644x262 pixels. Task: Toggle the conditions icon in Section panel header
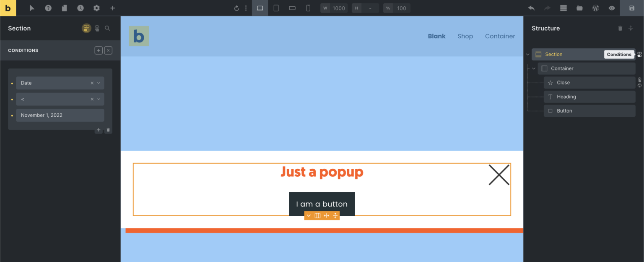86,28
